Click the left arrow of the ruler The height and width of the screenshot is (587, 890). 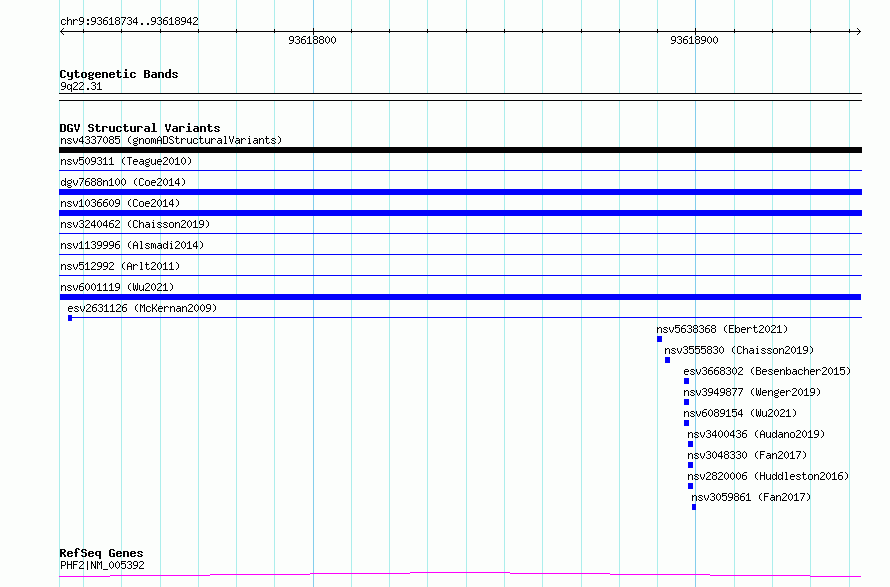[62, 32]
